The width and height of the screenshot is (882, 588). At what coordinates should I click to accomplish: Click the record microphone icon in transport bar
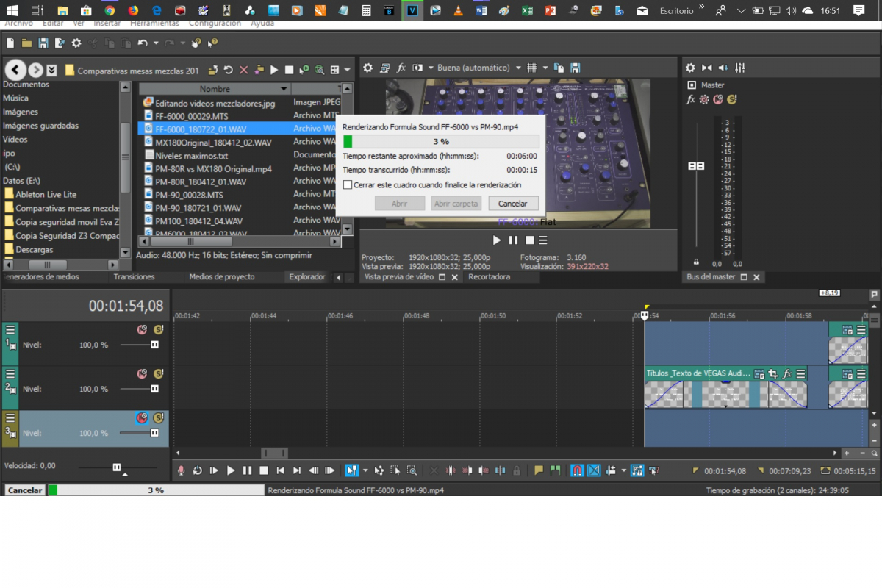pyautogui.click(x=182, y=470)
